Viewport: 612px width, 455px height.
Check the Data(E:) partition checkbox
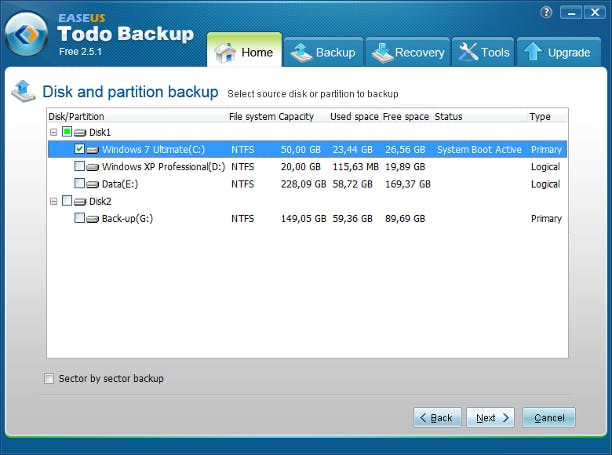(x=79, y=183)
